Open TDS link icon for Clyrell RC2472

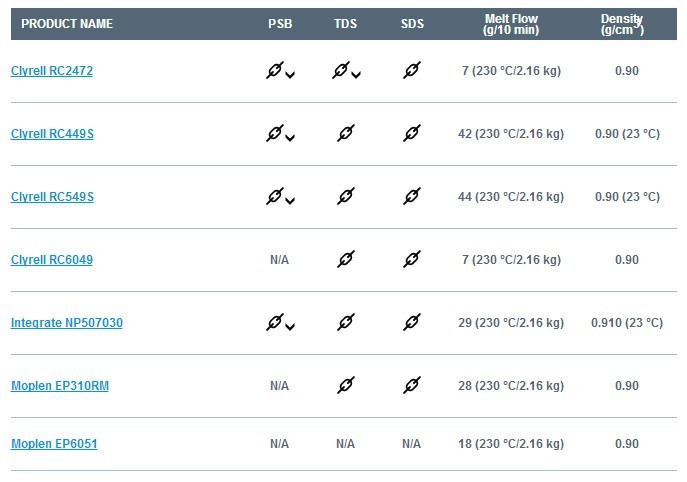point(341,70)
